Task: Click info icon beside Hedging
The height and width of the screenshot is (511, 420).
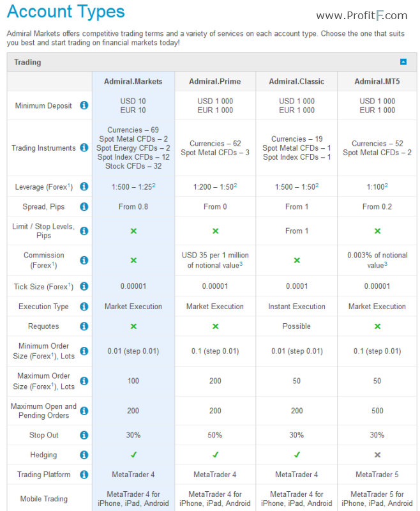Action: [84, 455]
